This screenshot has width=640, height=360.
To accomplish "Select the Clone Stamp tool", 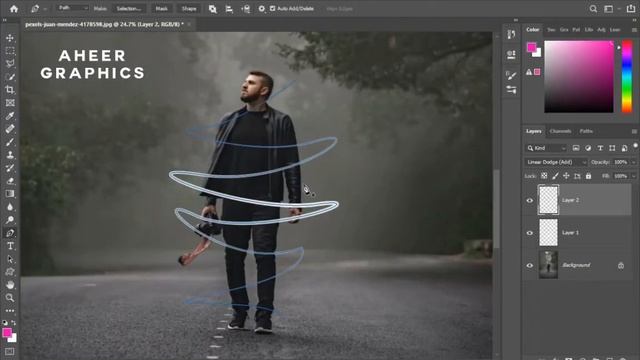I will click(10, 155).
